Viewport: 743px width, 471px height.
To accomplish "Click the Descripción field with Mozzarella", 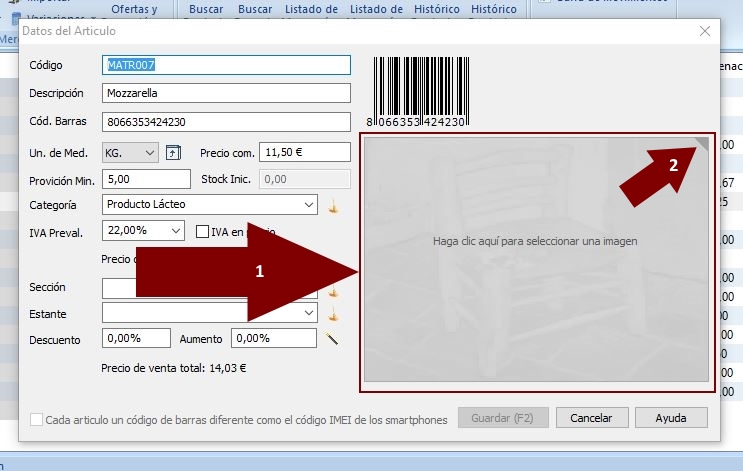I will (227, 93).
